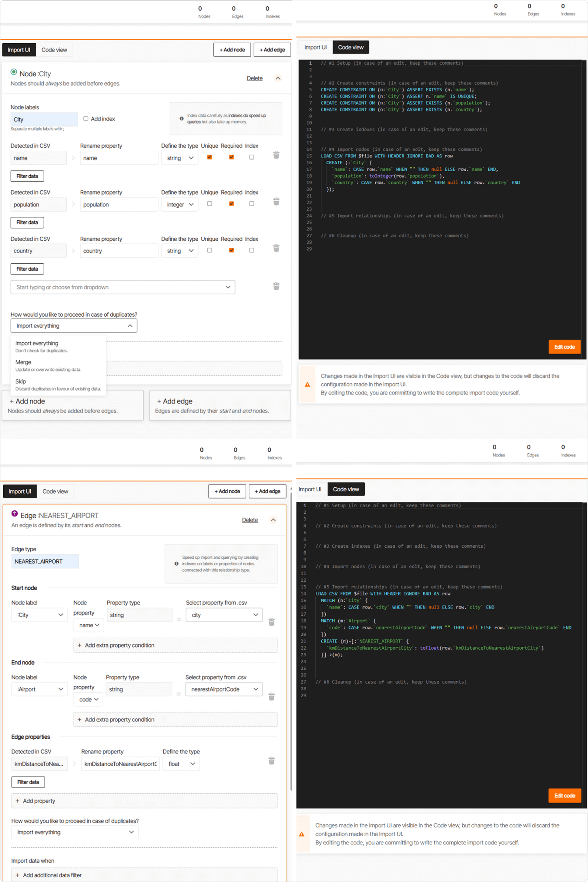Enable Index for the name property
The height and width of the screenshot is (882, 588).
(252, 157)
